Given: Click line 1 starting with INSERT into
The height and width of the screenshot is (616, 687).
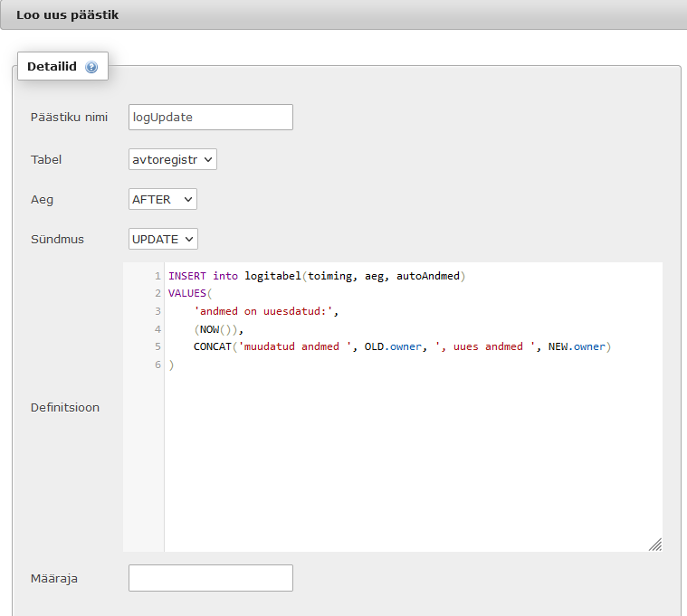Looking at the screenshot, I should pyautogui.click(x=316, y=276).
